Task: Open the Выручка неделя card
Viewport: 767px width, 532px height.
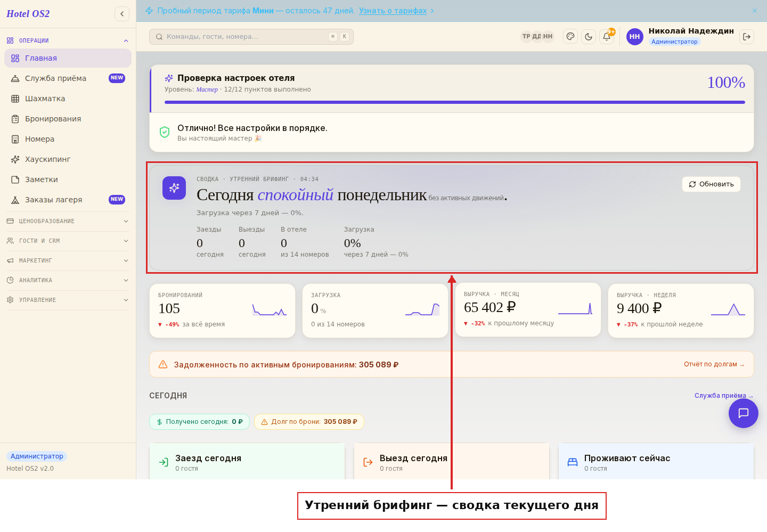Action: 681,310
